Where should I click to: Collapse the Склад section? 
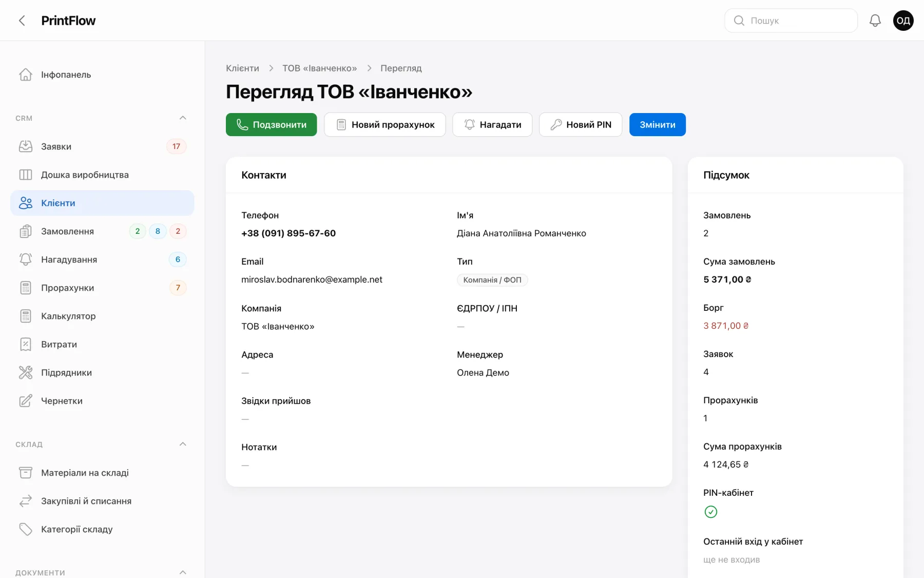coord(183,444)
